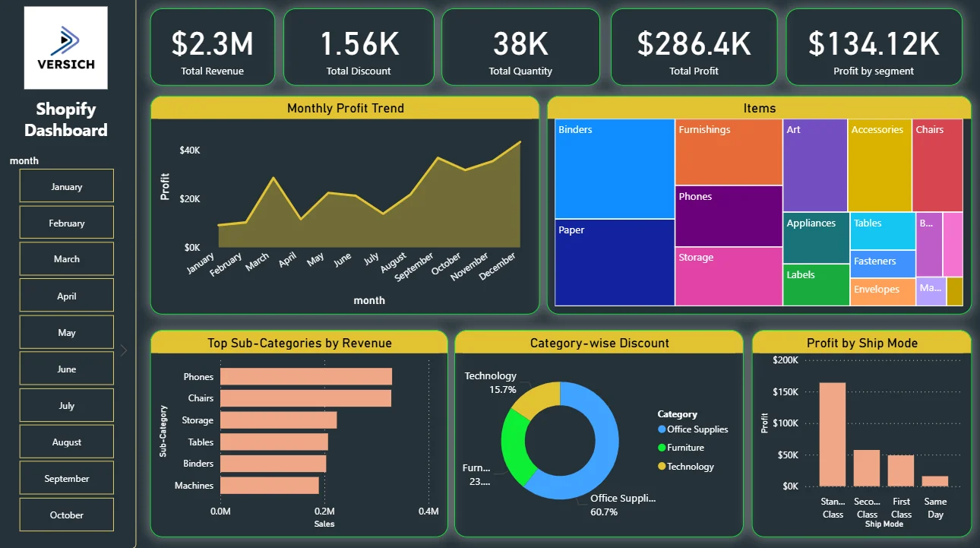Choose August from month slicer
980x548 pixels.
click(67, 442)
